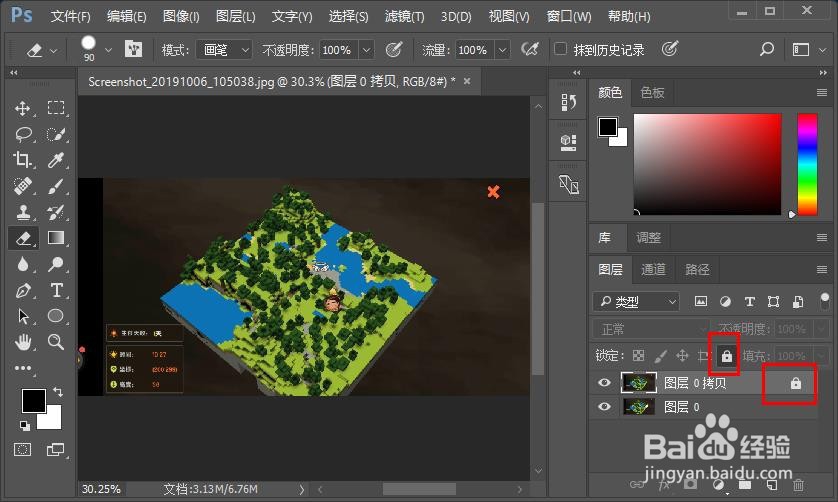Screen dimensions: 838x502
Task: Change the screen mode icon
Action: 56,450
